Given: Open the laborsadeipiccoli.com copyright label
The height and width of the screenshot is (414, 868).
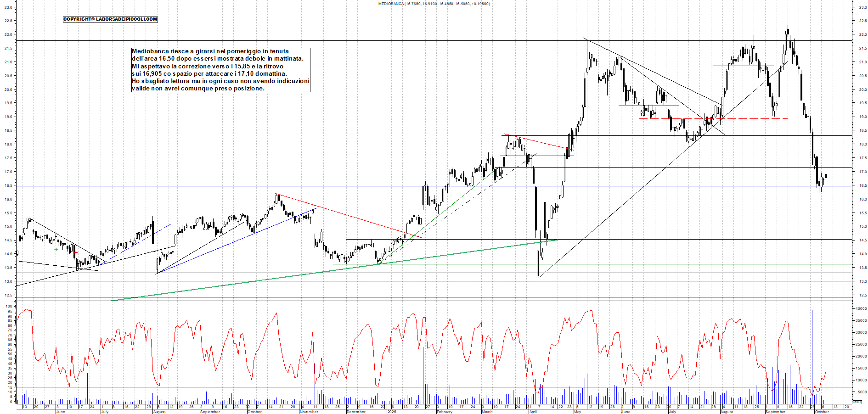Looking at the screenshot, I should tap(110, 19).
